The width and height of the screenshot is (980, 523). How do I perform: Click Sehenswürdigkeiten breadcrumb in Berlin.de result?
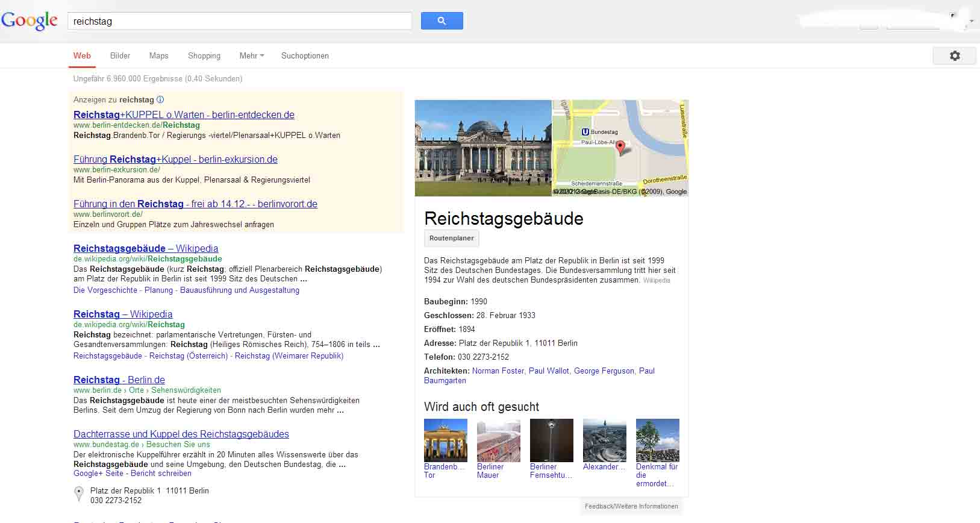pos(186,390)
